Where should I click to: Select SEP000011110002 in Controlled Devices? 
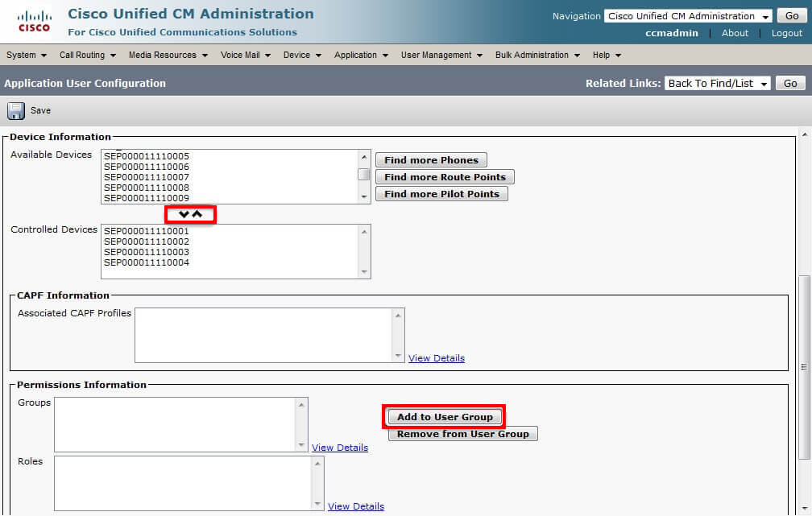[147, 241]
